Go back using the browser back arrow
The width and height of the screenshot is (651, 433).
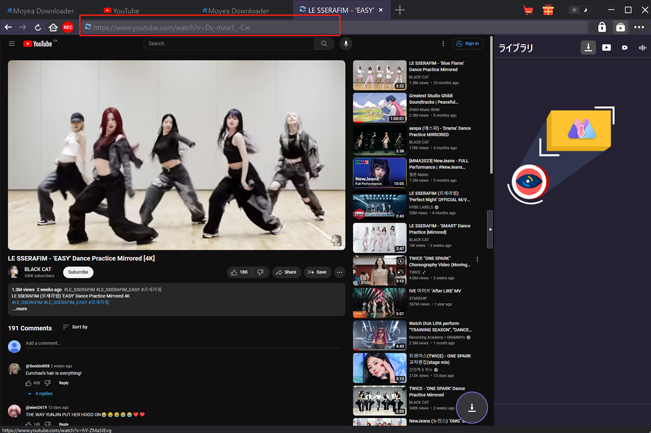click(8, 27)
